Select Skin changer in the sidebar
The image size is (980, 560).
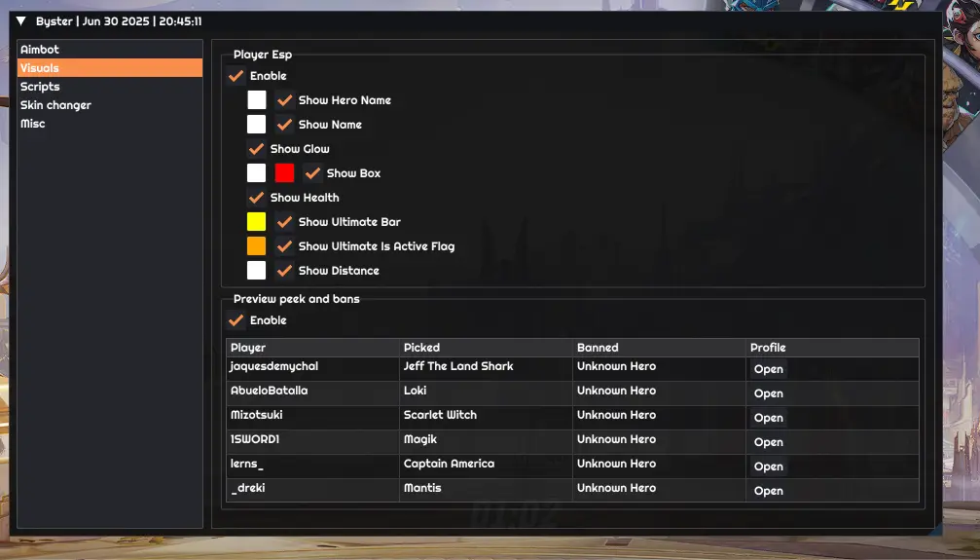[x=55, y=105]
